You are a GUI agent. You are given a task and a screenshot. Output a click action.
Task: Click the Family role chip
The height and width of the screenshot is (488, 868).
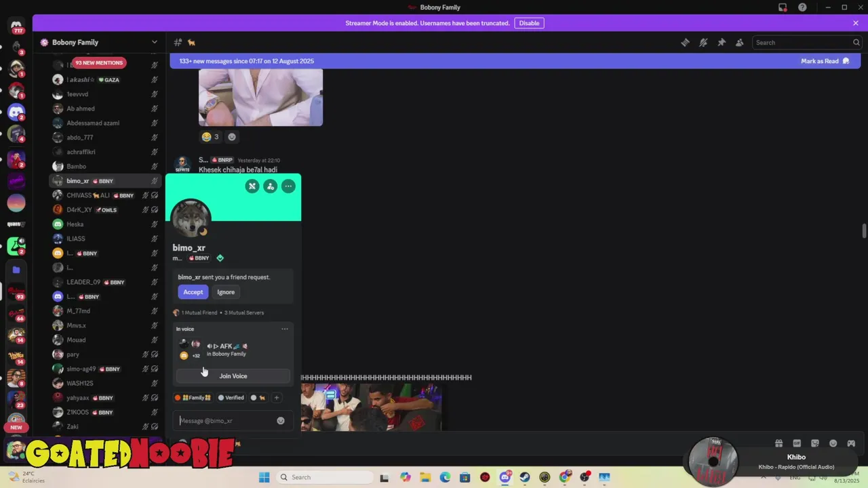(x=193, y=398)
